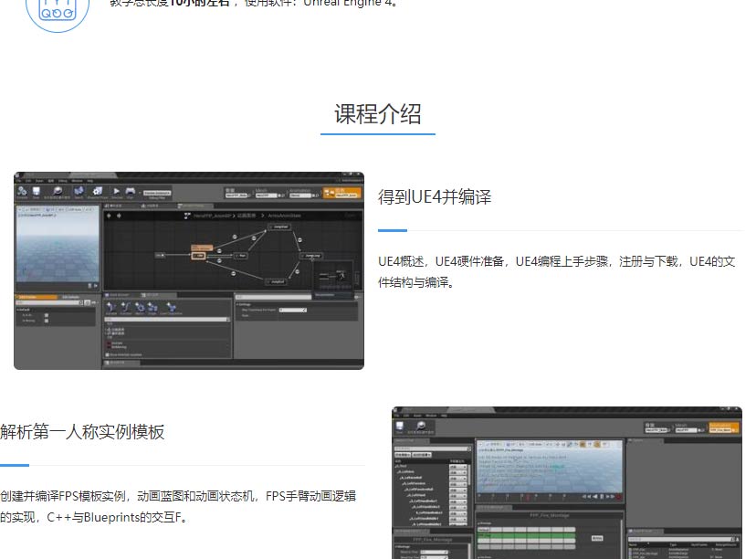Click the graph back arrow in state machine screenshot
Image resolution: width=756 pixels, height=559 pixels.
tap(109, 216)
